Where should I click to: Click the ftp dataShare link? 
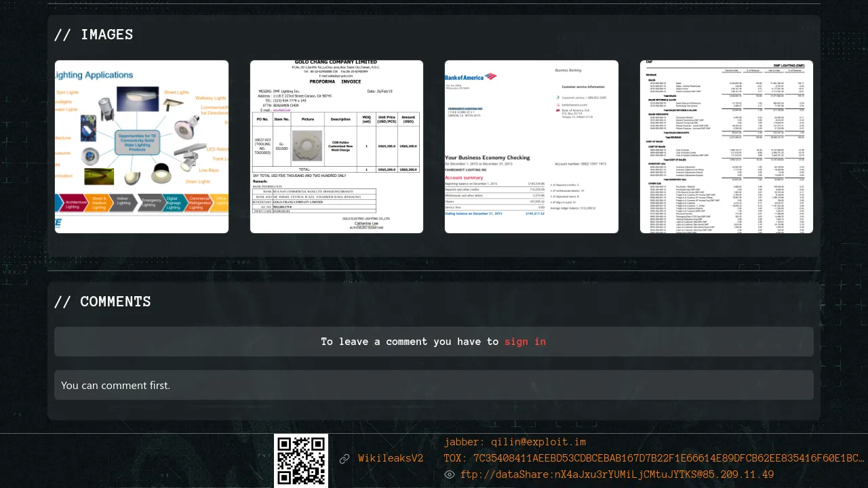point(616,474)
